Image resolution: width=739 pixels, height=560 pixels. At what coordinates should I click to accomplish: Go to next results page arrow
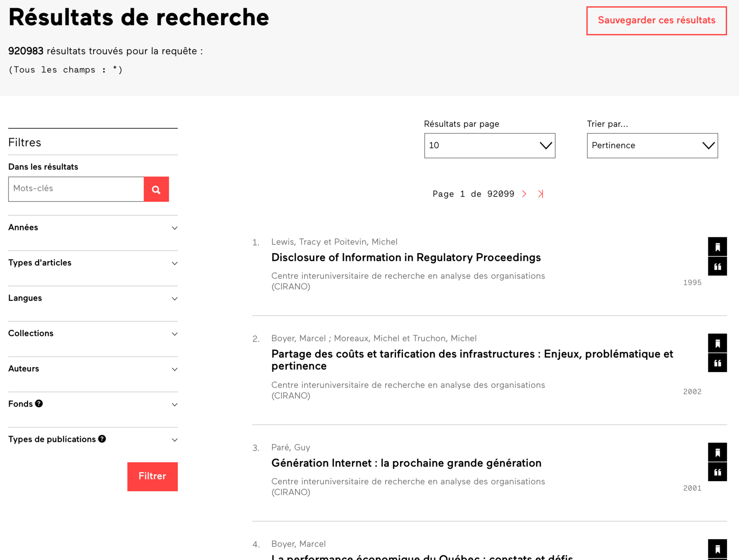click(x=524, y=194)
